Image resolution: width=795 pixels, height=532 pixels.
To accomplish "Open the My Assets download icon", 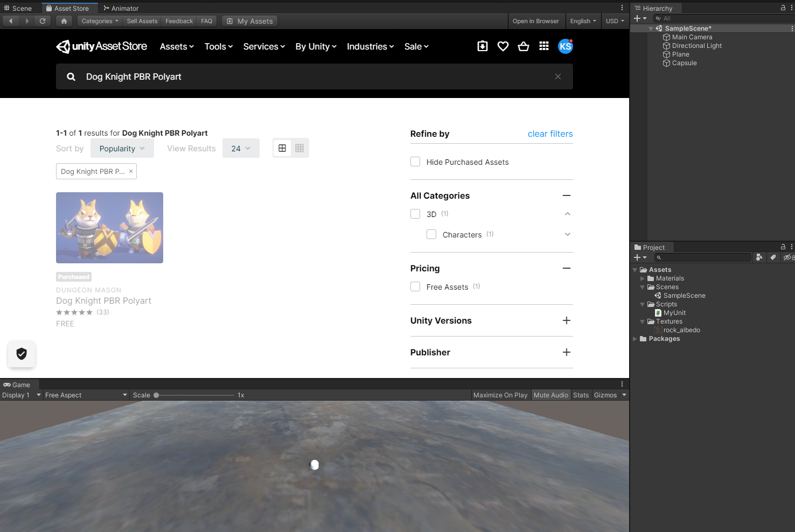I will pos(483,46).
